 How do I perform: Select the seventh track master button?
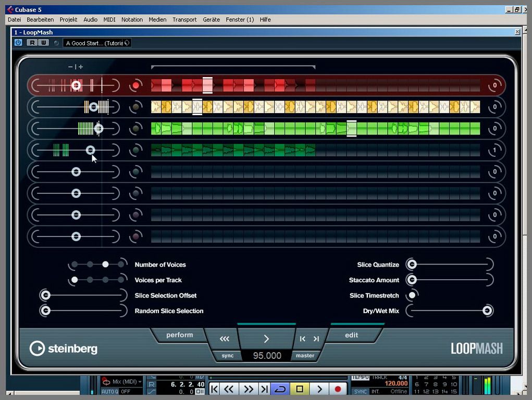click(x=135, y=215)
